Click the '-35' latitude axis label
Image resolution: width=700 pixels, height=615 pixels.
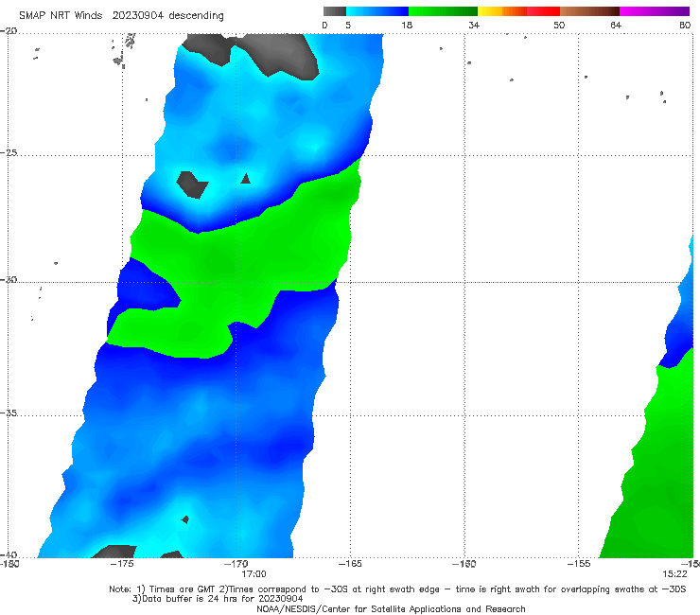tap(9, 413)
